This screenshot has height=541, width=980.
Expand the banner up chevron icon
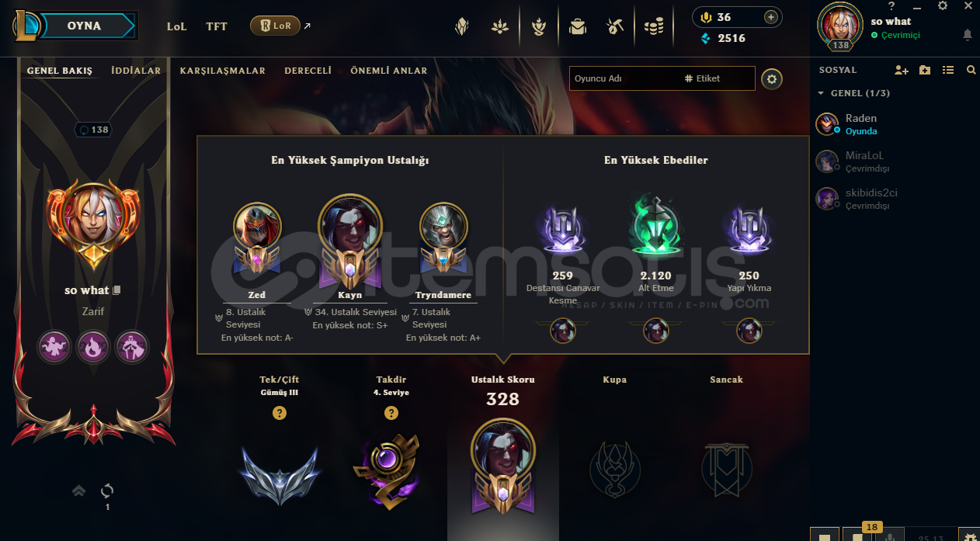tap(78, 491)
